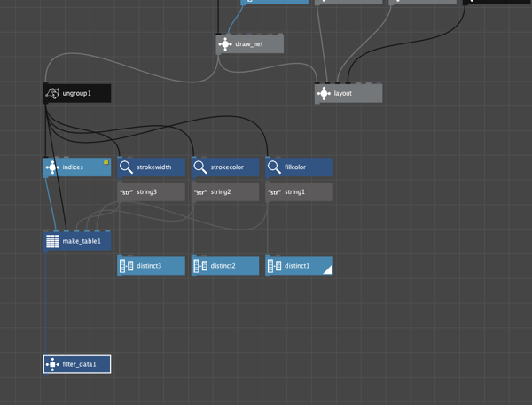Click the string1 "str" icon
This screenshot has height=405, width=532.
274,192
